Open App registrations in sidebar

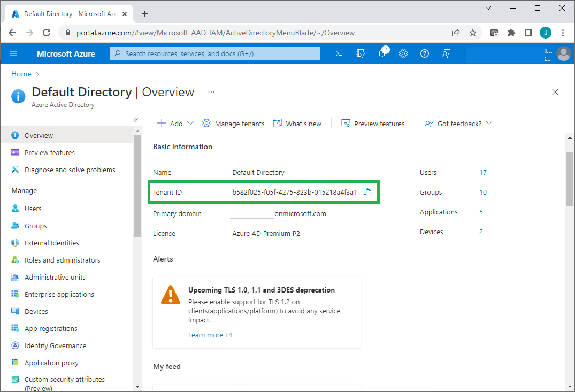(51, 328)
